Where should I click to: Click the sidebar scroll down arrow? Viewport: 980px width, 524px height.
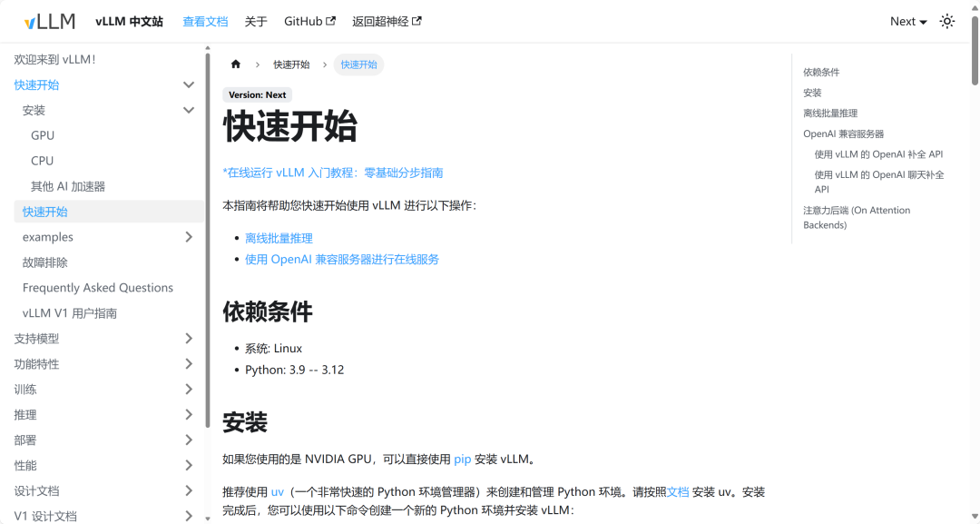pyautogui.click(x=208, y=519)
